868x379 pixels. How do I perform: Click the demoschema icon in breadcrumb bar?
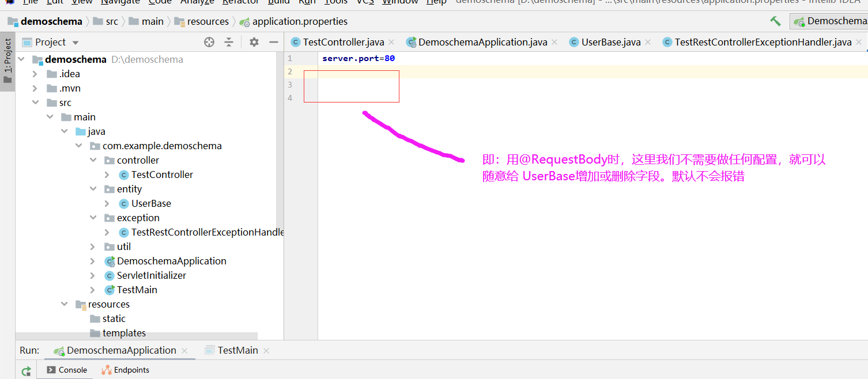12,21
